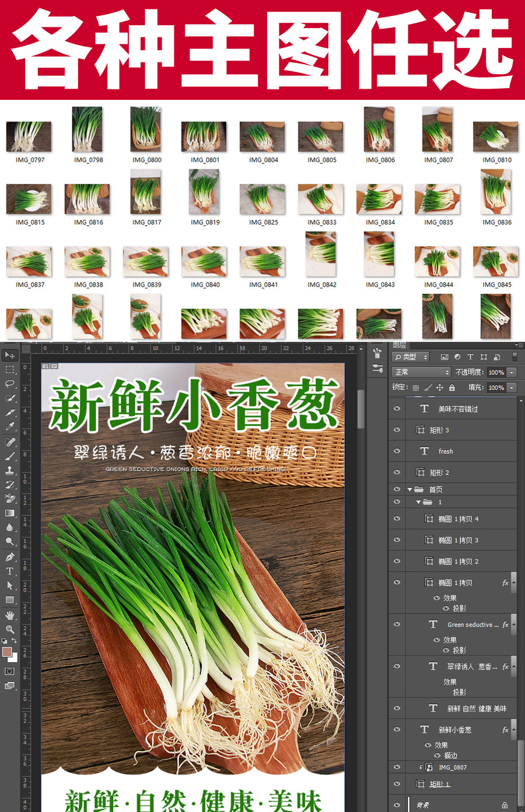Open the fill 填充 slider dropdown arrow

[512, 387]
